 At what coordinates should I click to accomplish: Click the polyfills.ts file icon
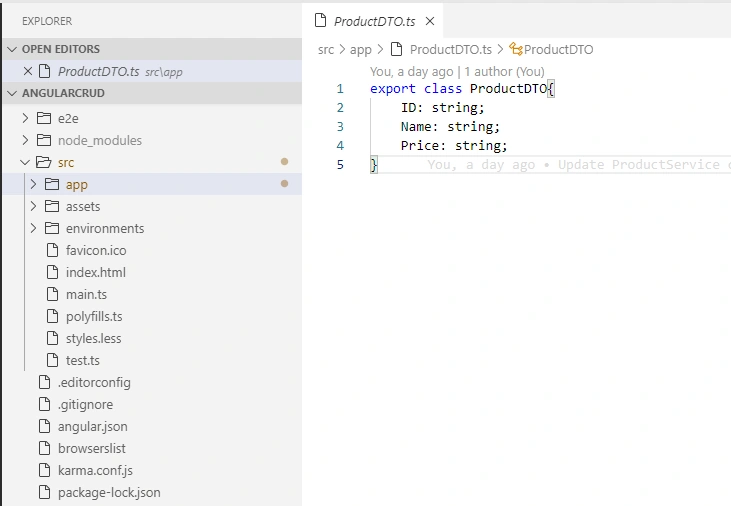tap(53, 316)
